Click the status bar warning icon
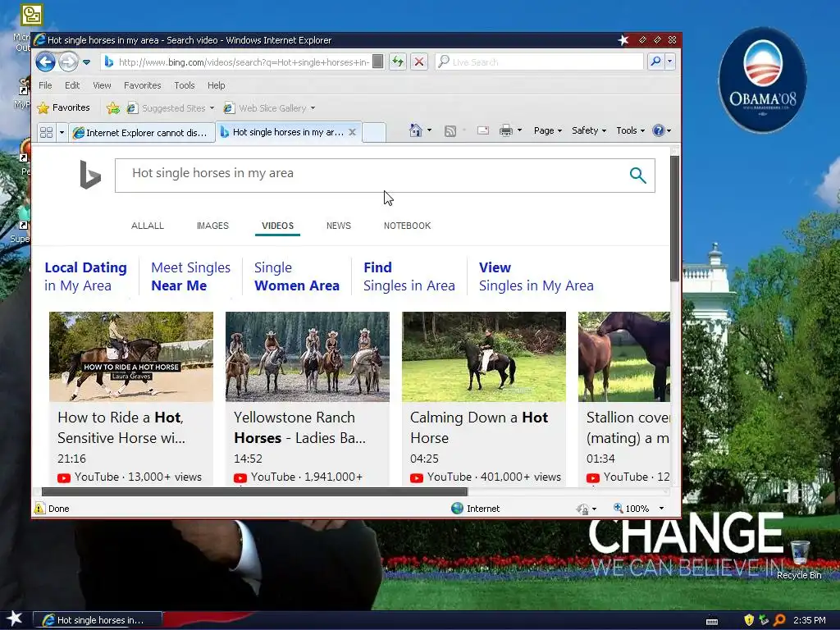 click(39, 509)
